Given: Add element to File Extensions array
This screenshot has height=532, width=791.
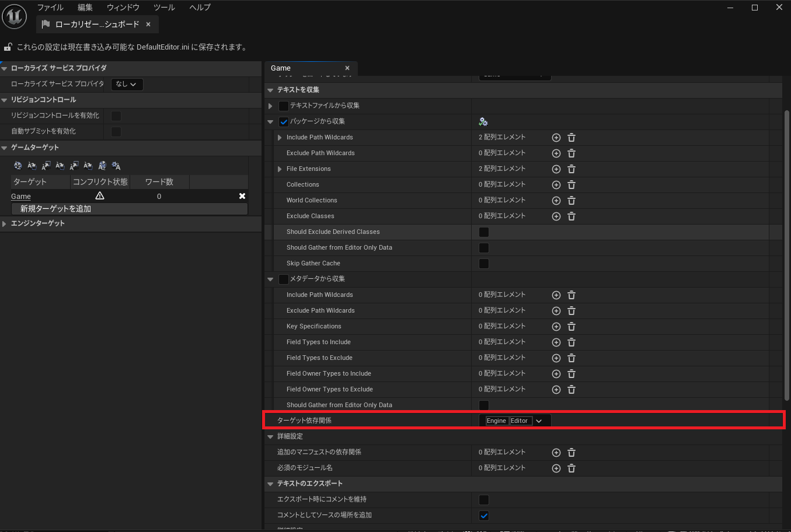Looking at the screenshot, I should 556,169.
